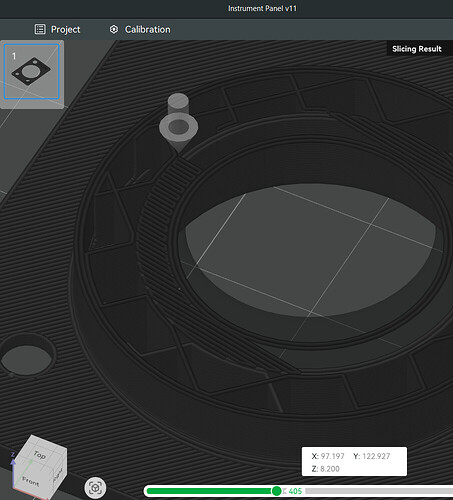This screenshot has height=500, width=453.
Task: Click the Calibration hexagon icon
Action: point(114,29)
